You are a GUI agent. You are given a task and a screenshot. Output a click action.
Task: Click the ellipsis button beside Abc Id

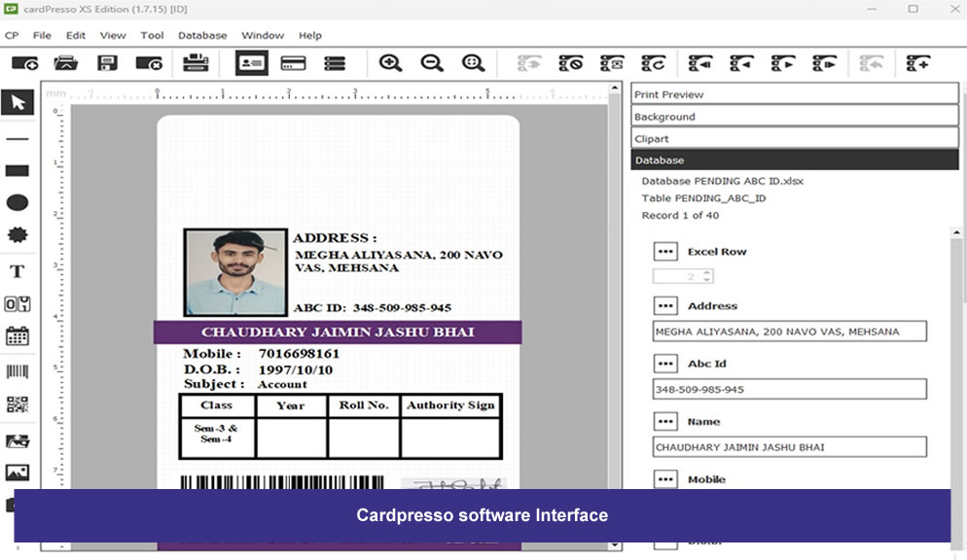coord(665,364)
